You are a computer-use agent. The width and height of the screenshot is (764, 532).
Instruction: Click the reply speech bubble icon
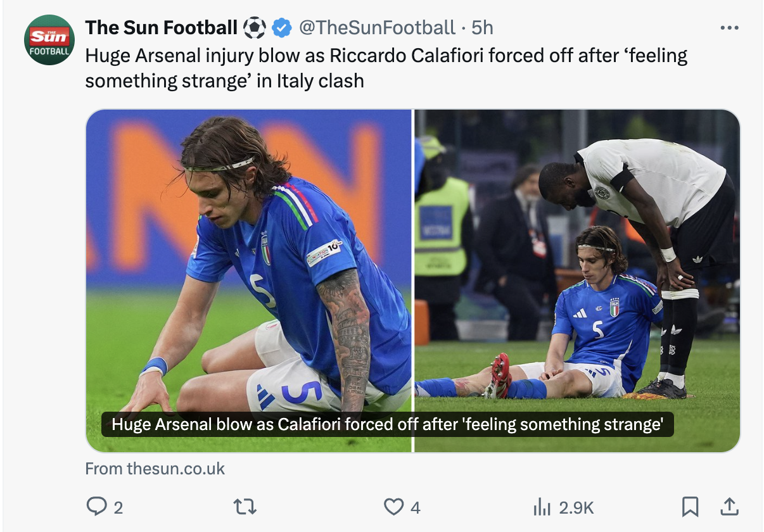click(x=96, y=506)
